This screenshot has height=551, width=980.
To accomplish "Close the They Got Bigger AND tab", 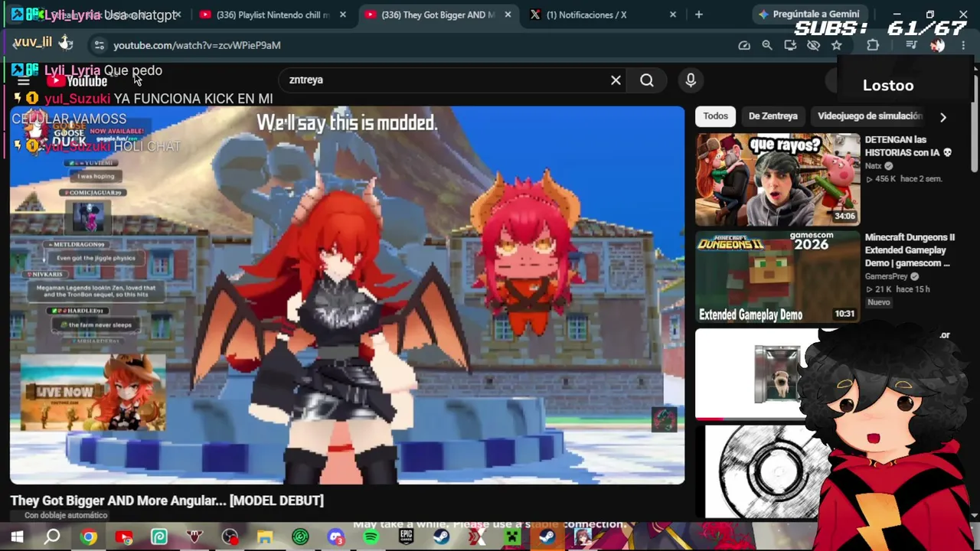I will coord(508,15).
